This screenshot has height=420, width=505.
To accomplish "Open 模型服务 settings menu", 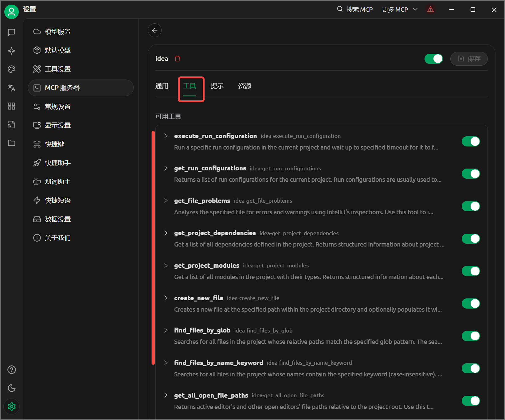I will (80, 32).
